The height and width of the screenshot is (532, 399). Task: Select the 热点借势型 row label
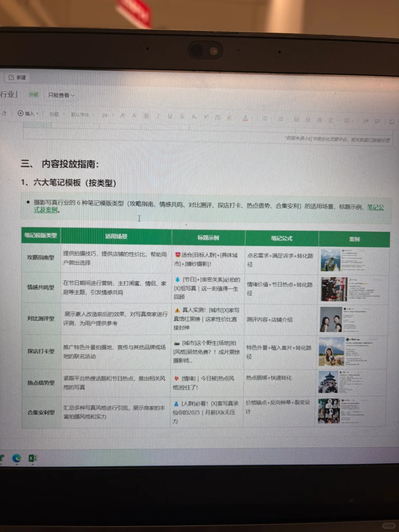[41, 382]
